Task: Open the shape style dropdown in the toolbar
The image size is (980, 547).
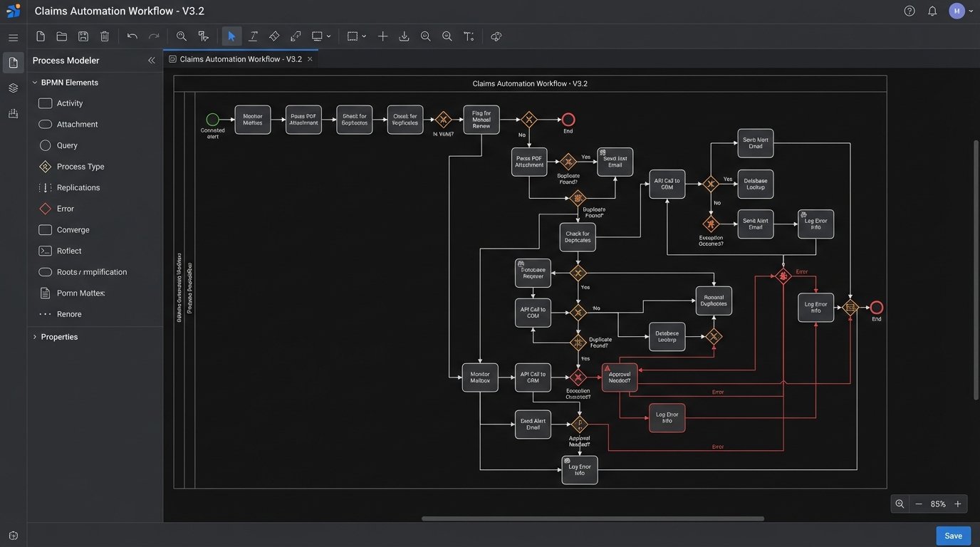Action: coord(320,36)
